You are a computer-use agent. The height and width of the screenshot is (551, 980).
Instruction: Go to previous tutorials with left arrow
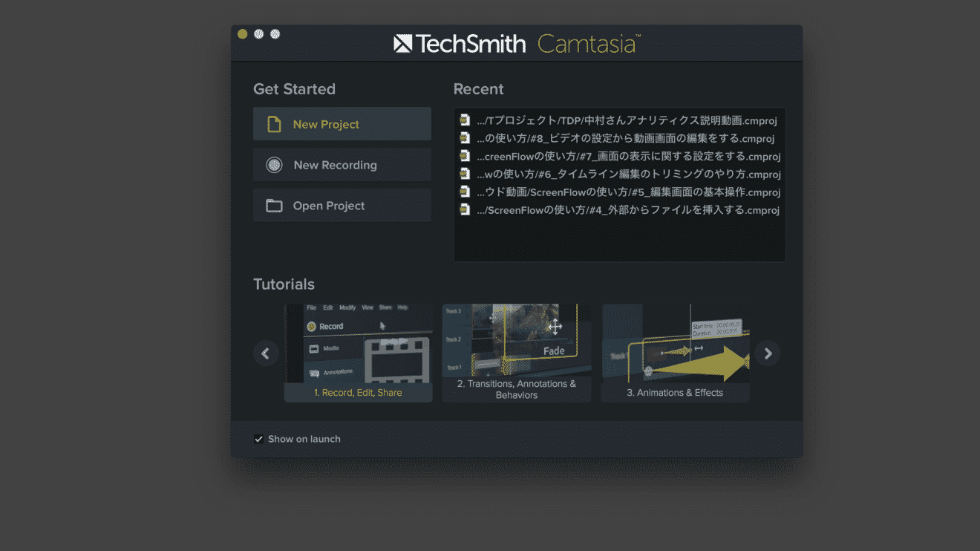pyautogui.click(x=266, y=353)
